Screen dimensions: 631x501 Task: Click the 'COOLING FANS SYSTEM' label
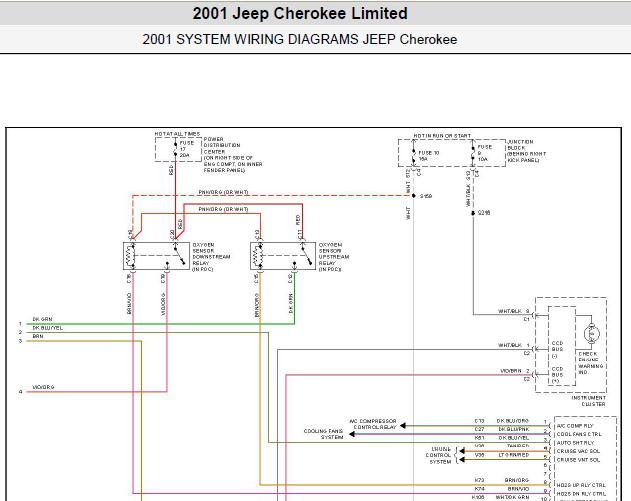point(324,434)
